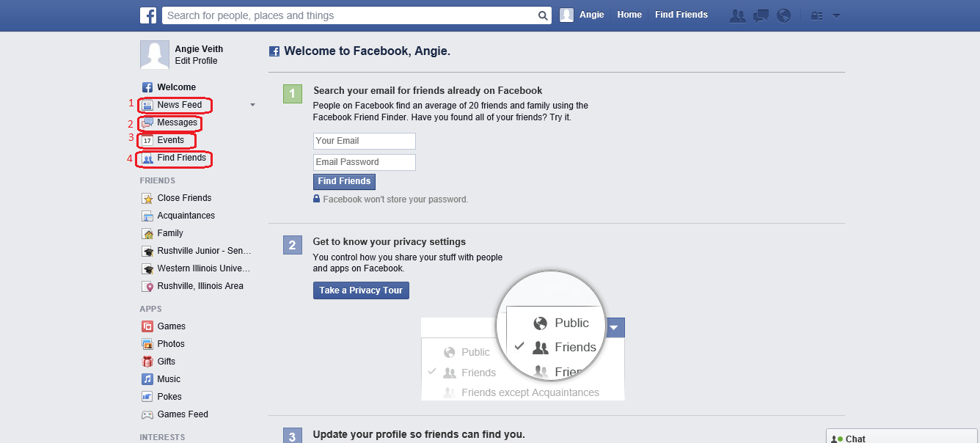Click the Your Email field
This screenshot has height=443, width=980.
[x=365, y=141]
